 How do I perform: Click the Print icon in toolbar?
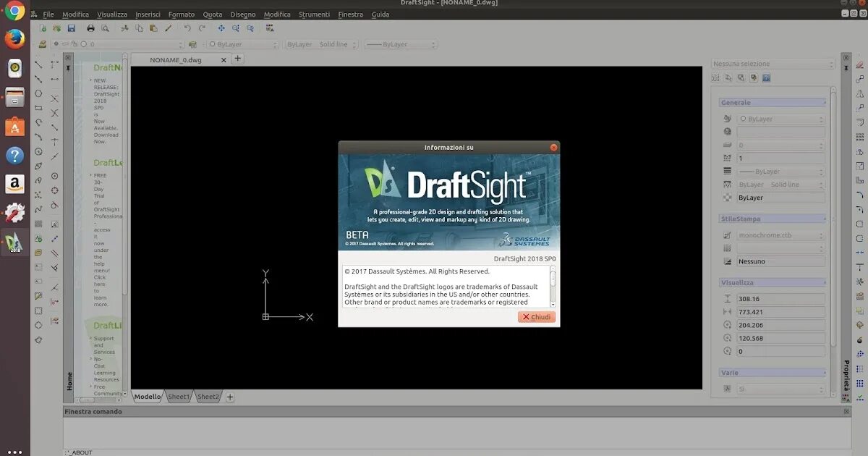(90, 28)
